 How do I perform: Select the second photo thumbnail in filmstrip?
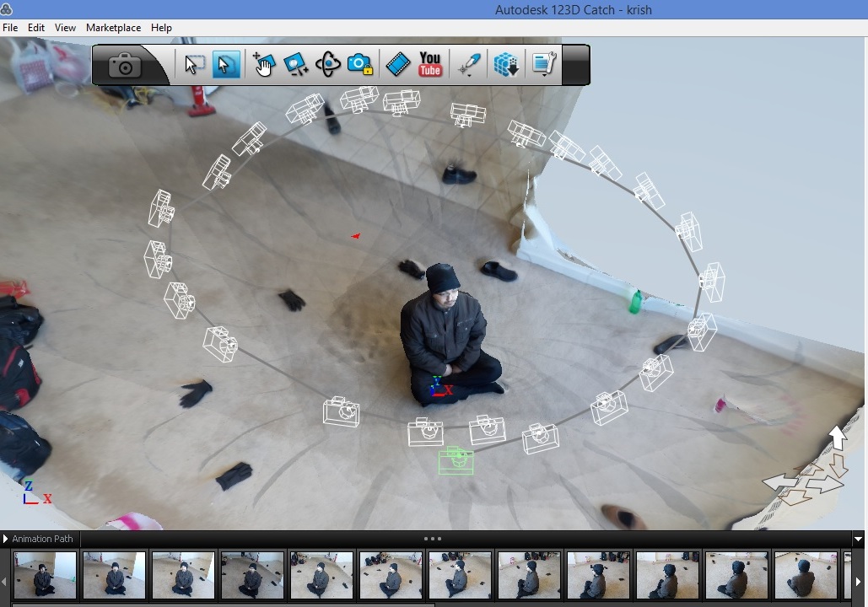tap(114, 576)
